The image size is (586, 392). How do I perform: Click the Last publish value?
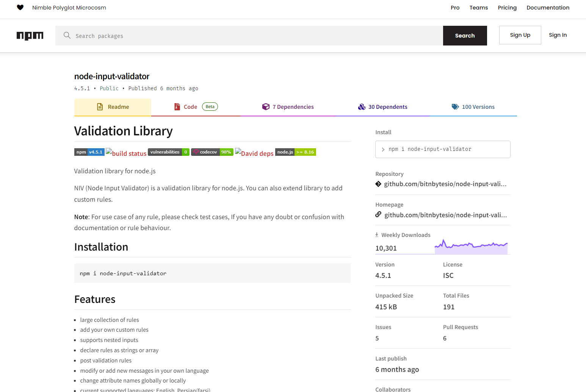click(397, 370)
